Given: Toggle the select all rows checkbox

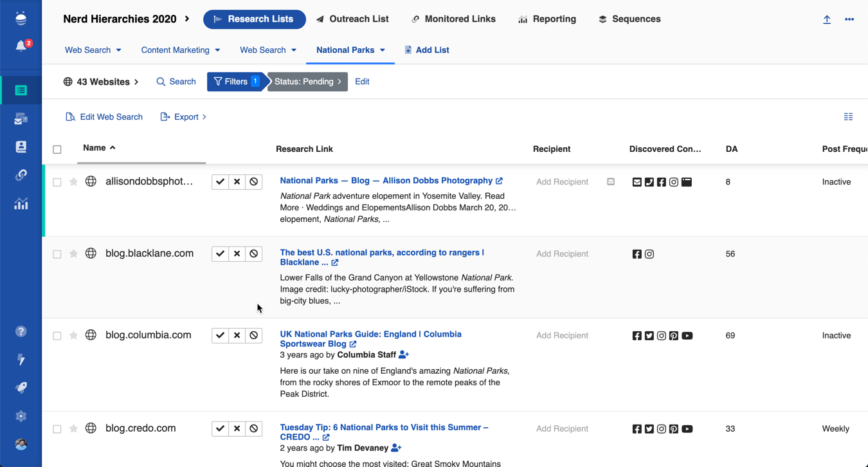Looking at the screenshot, I should point(57,149).
